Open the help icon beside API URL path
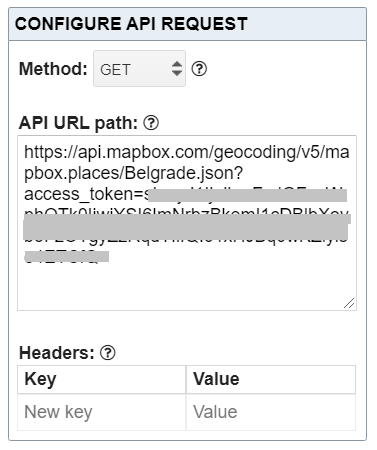The width and height of the screenshot is (377, 450). coord(151,123)
